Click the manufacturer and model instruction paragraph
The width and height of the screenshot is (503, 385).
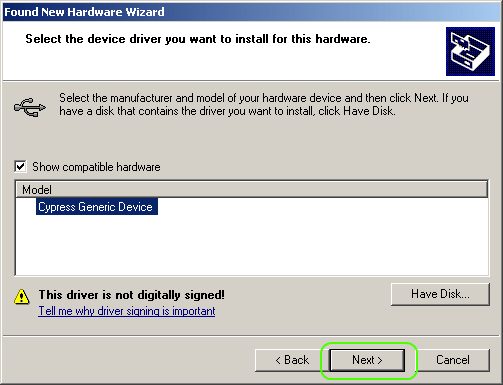[x=264, y=104]
